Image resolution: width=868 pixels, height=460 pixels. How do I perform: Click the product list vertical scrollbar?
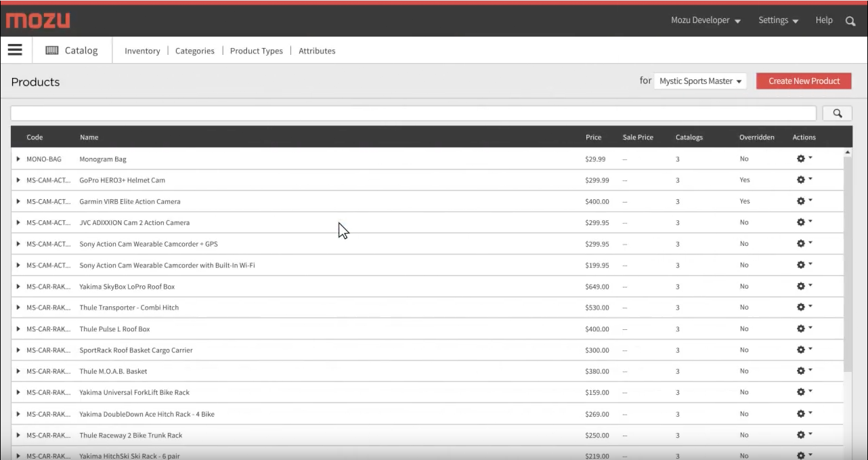click(847, 264)
